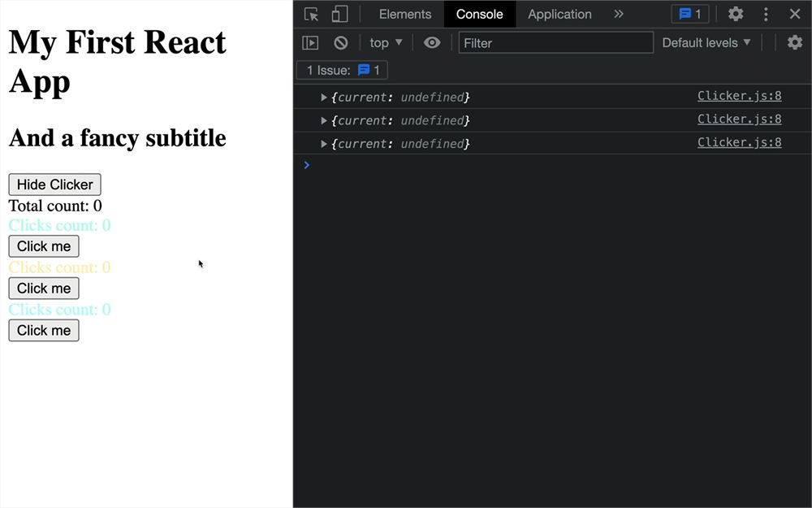Show more DevTools tabs chevron
This screenshot has width=812, height=508.
(619, 14)
